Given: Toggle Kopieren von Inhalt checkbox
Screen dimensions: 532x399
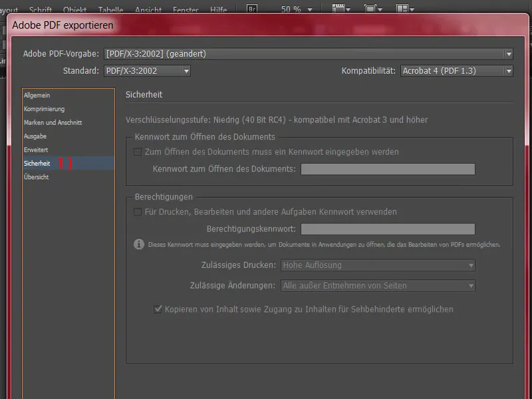Looking at the screenshot, I should [158, 309].
